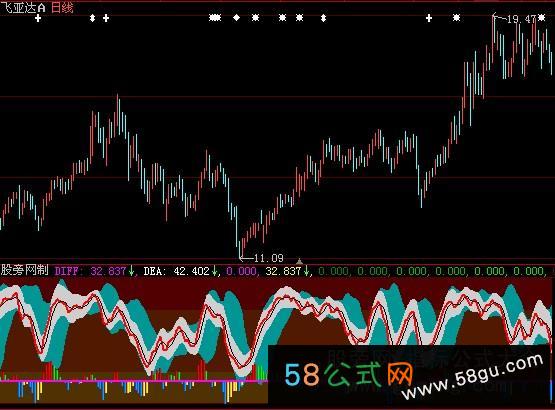Click the triple-asterisk cluster marker
The height and width of the screenshot is (410, 555).
(215, 17)
